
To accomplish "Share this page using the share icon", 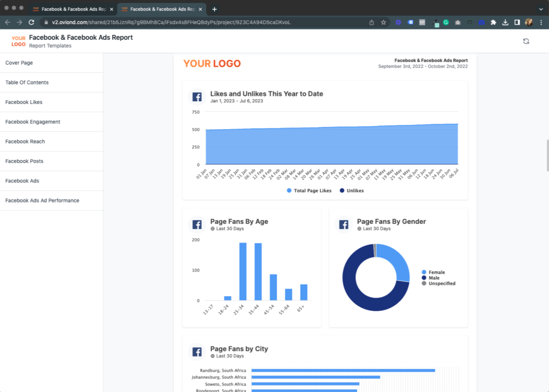I will point(372,22).
